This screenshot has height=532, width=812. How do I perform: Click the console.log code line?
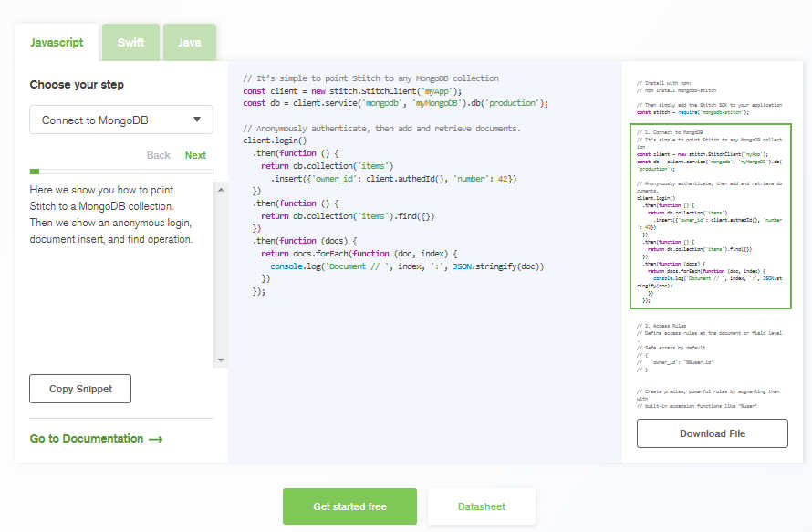(x=407, y=266)
